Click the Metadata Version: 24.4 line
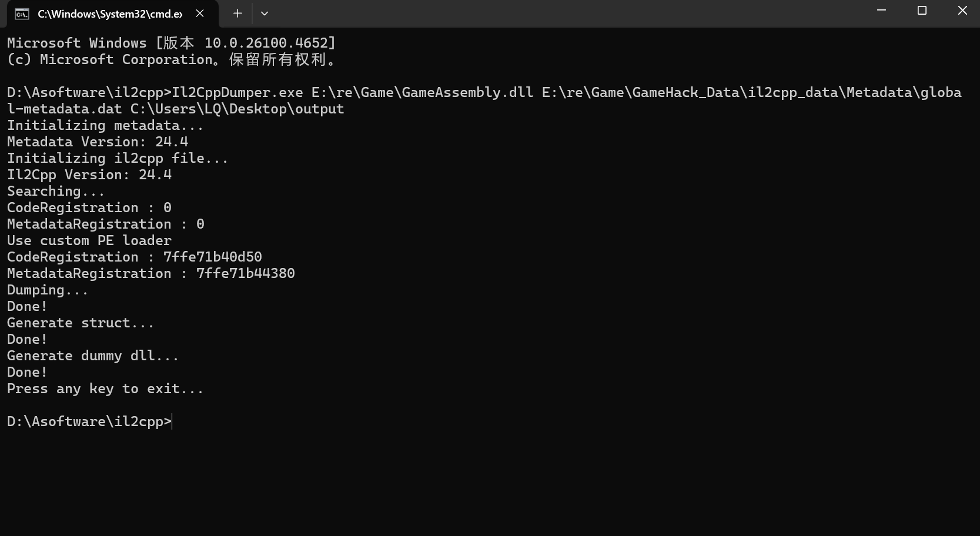980x536 pixels. coord(98,142)
